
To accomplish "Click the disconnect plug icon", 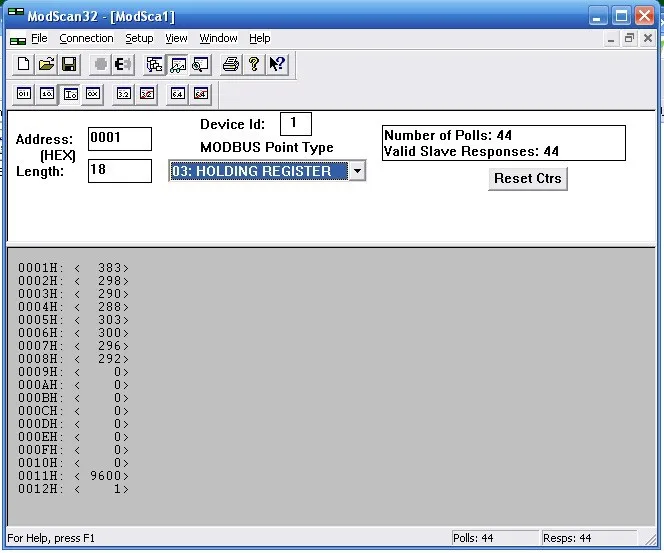I will (123, 64).
